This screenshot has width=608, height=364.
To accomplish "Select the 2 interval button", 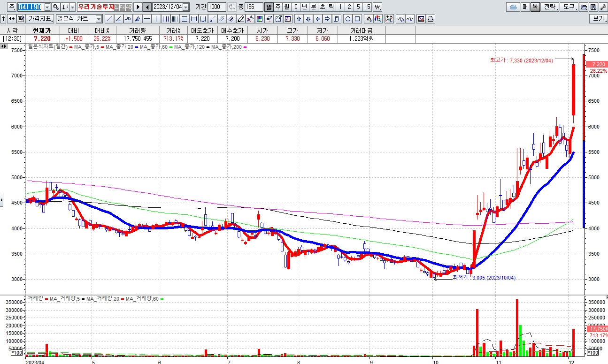I will coord(349,7).
